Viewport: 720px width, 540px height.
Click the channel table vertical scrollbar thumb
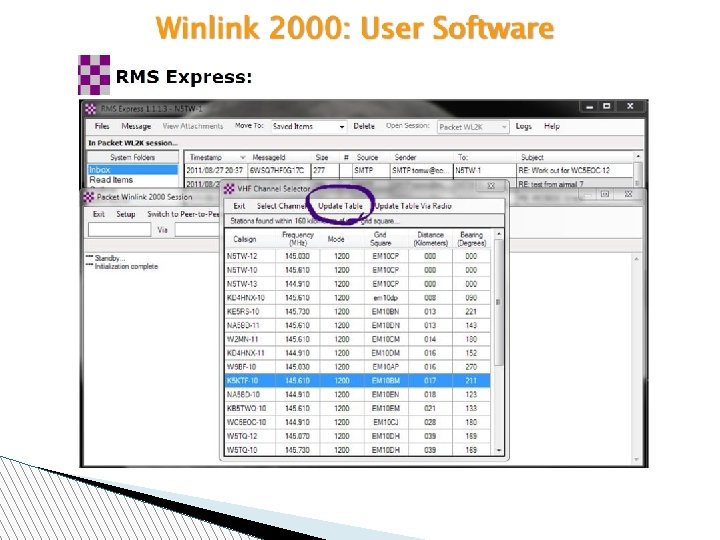click(x=499, y=302)
